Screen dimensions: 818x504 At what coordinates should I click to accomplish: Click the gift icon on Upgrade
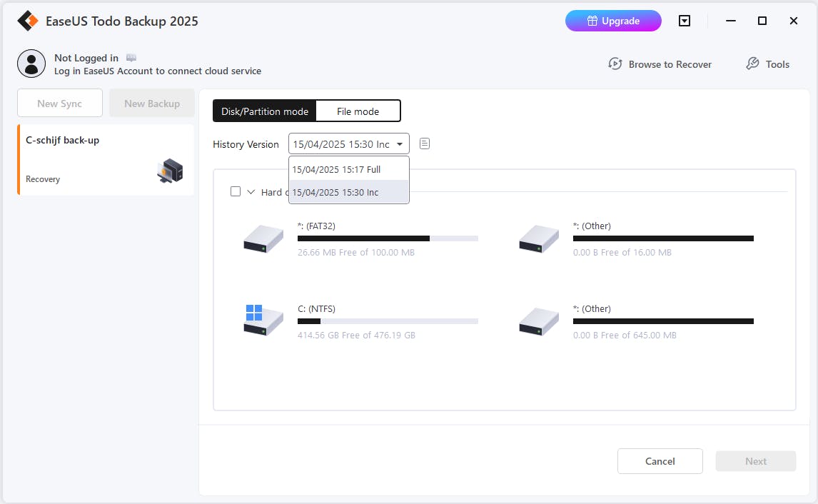(592, 21)
